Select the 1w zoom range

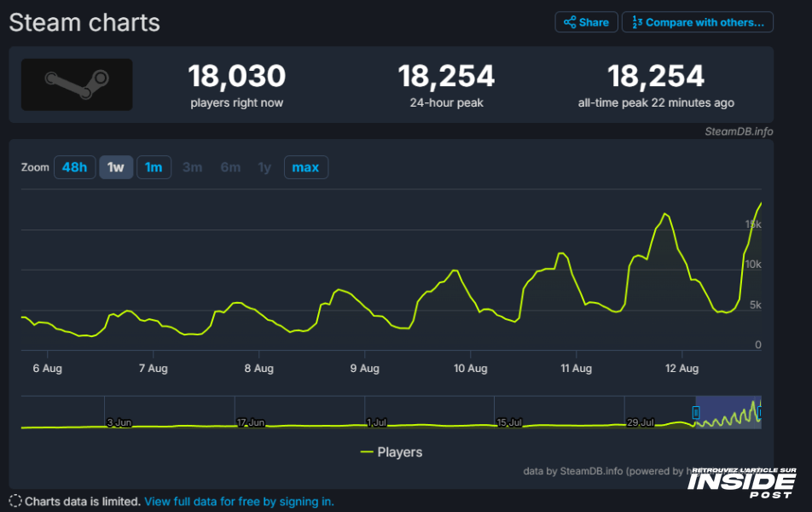coord(116,167)
